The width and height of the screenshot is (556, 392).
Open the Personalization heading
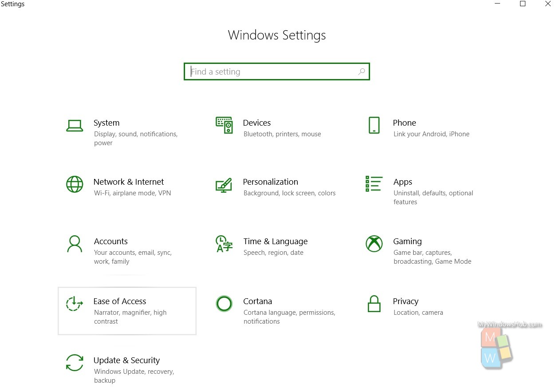click(x=271, y=182)
